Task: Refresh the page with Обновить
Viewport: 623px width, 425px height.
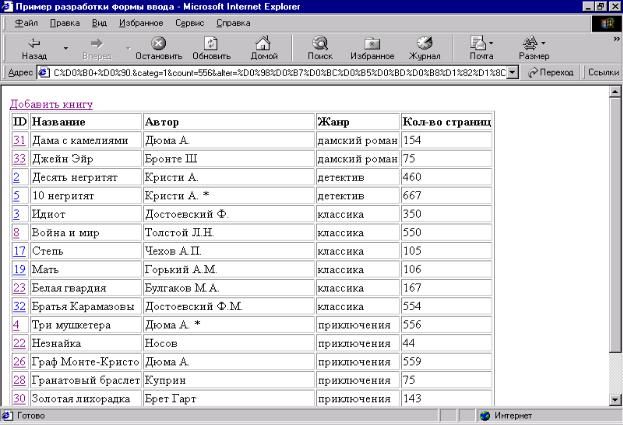Action: (x=211, y=48)
